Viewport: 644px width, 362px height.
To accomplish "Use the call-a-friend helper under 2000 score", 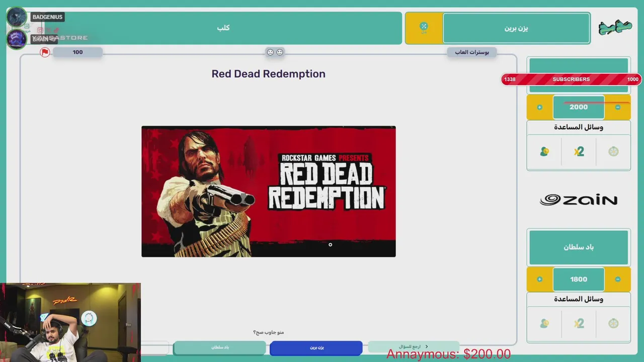I will 544,151.
